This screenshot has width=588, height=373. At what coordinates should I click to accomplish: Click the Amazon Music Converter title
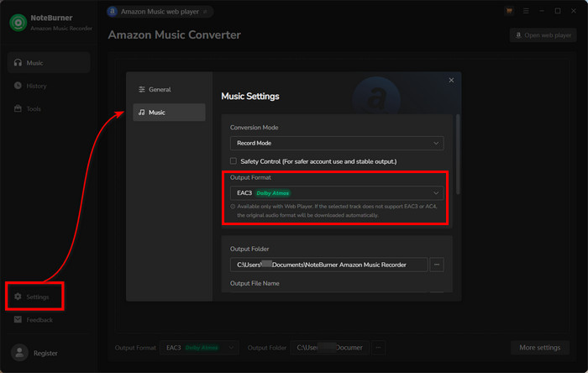175,34
